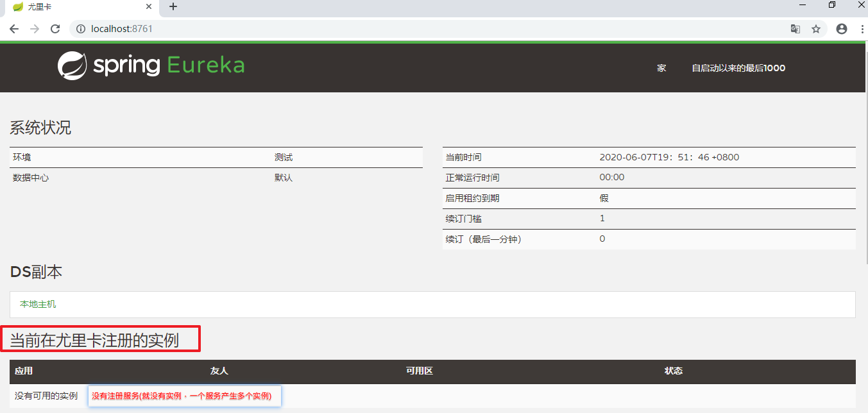This screenshot has width=868, height=413.
Task: Go back with the browser back arrow
Action: (x=14, y=29)
